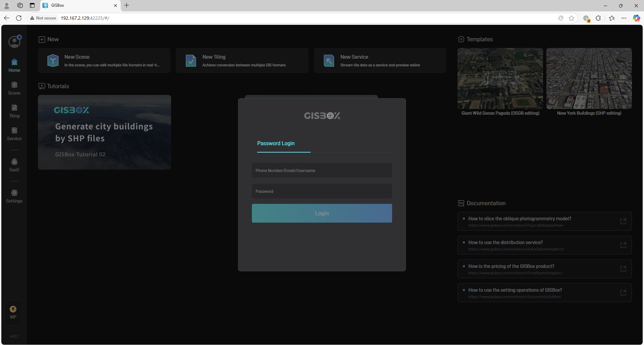The width and height of the screenshot is (644, 345).
Task: Open the user avatar profile icon
Action: (14, 42)
